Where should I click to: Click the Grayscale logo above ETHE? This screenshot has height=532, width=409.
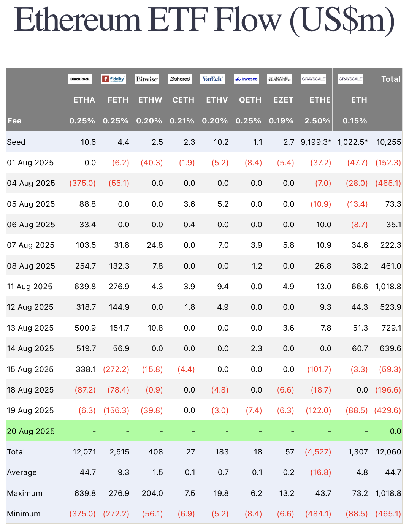314,79
